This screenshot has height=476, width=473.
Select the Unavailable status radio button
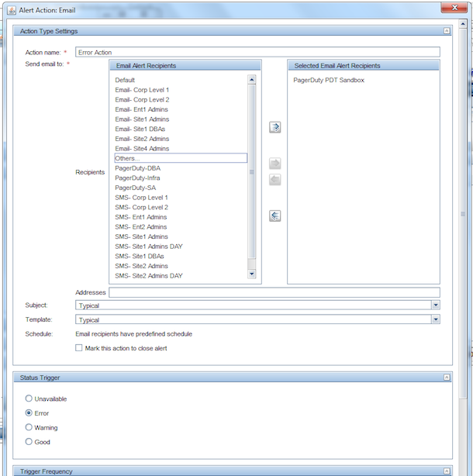(29, 398)
